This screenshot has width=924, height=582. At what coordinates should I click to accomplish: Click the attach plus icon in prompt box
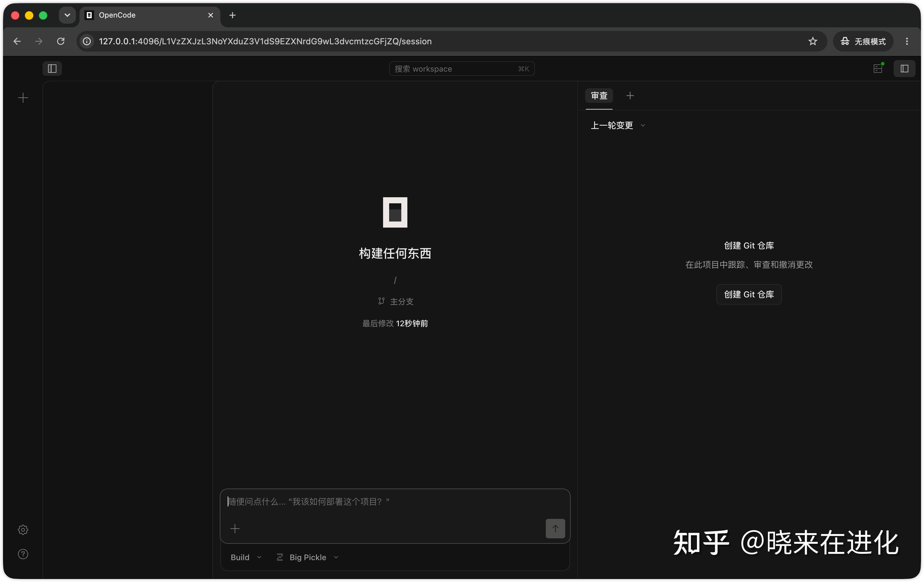click(235, 528)
